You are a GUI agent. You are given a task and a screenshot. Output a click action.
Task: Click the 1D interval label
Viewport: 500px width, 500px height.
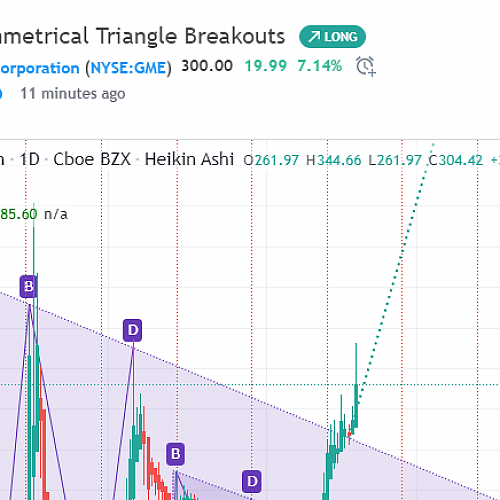(29, 159)
